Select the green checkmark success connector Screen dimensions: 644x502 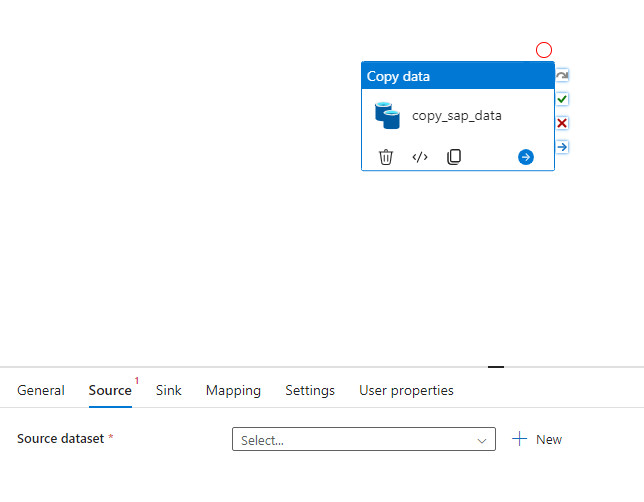[x=562, y=99]
